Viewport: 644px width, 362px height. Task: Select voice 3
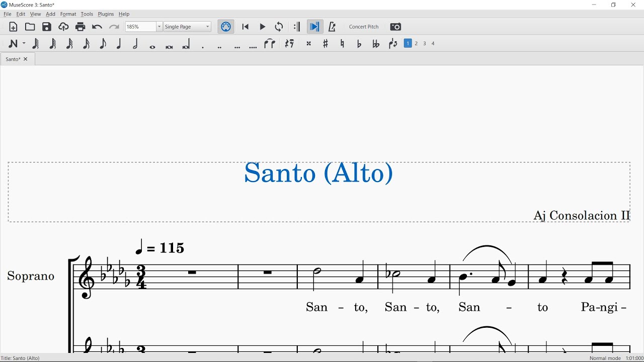coord(425,44)
